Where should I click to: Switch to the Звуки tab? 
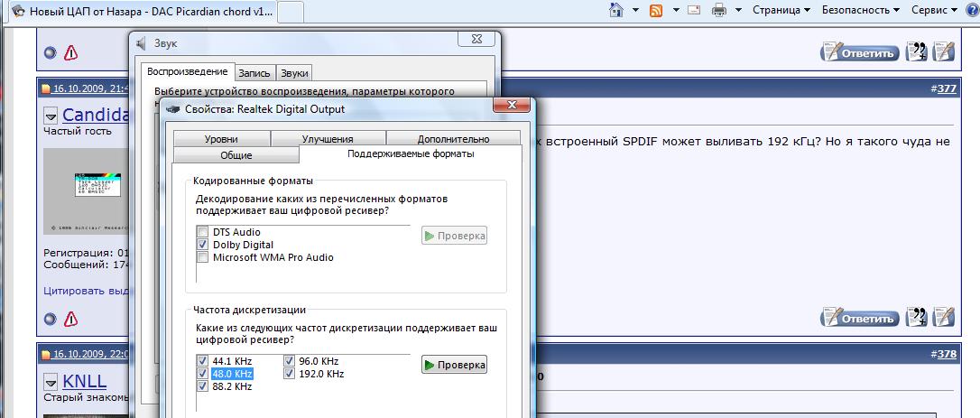(x=294, y=73)
